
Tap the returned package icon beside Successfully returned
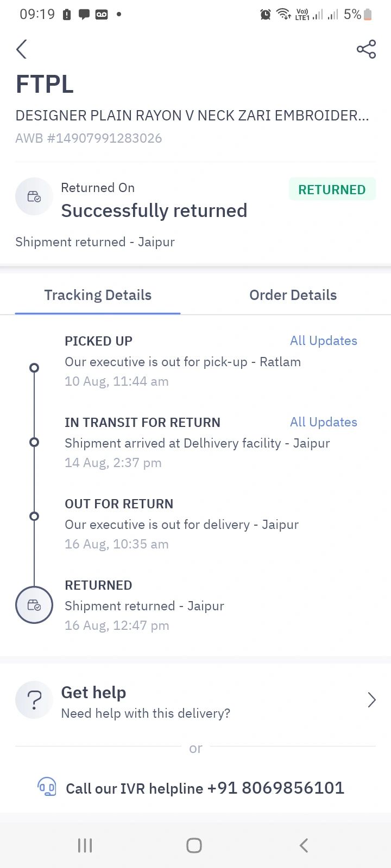pos(34,196)
